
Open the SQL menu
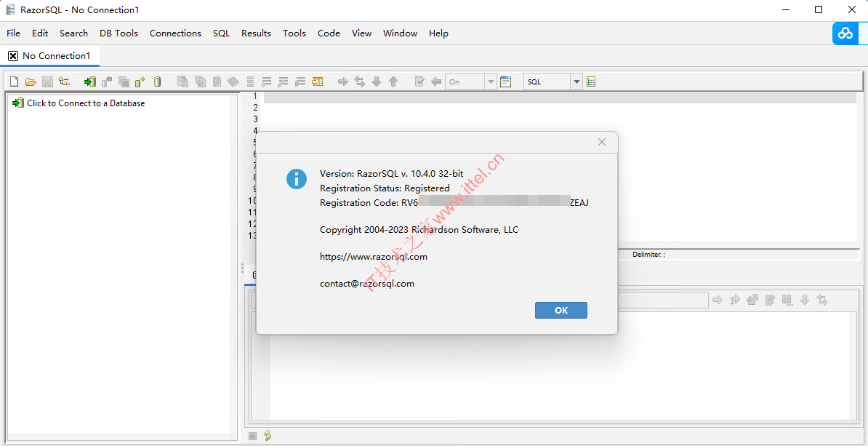coord(222,33)
